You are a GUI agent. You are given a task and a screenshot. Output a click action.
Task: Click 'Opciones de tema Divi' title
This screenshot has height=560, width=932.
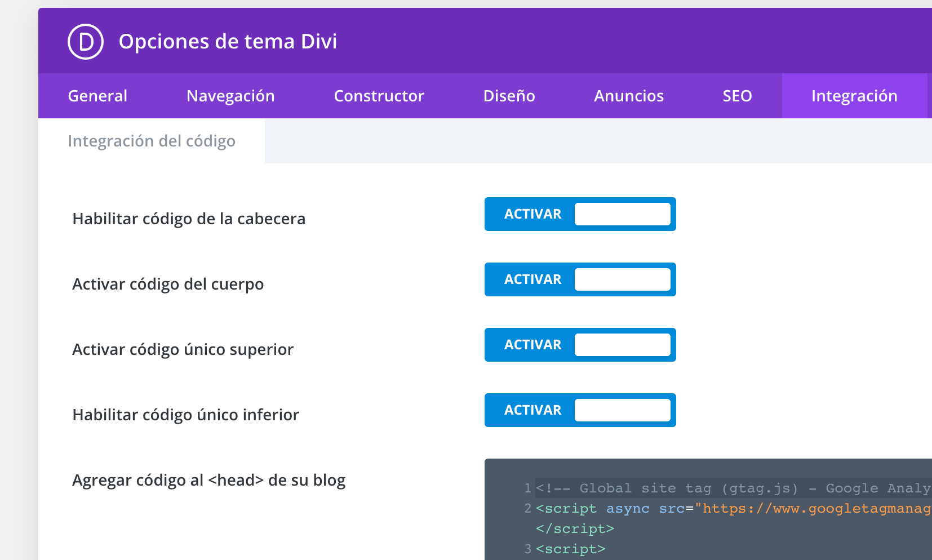[228, 42]
